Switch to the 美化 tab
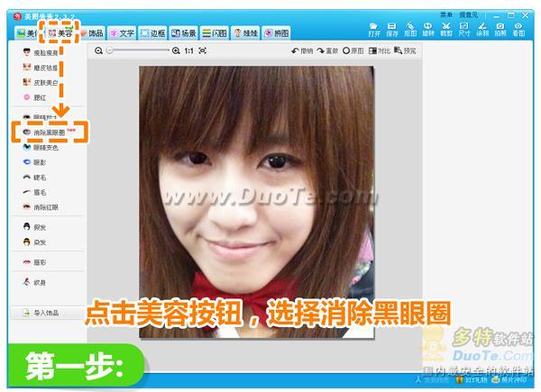The height and width of the screenshot is (392, 541). [x=27, y=33]
